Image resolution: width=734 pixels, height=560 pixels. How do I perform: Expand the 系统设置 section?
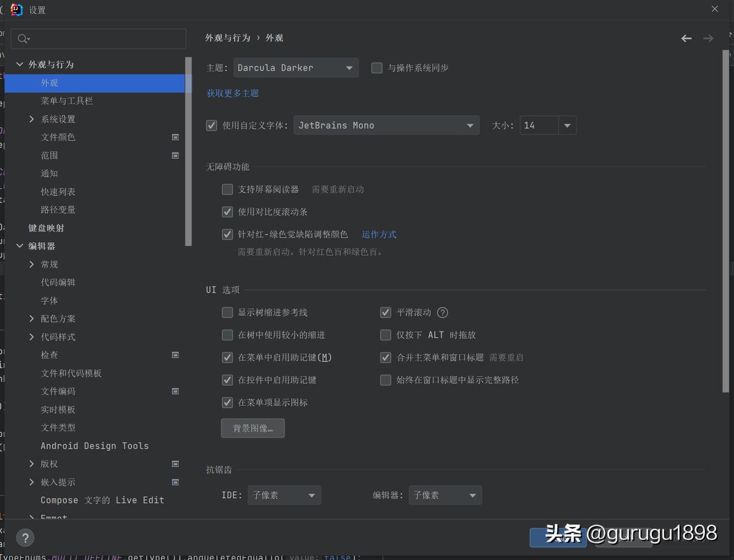coord(32,119)
